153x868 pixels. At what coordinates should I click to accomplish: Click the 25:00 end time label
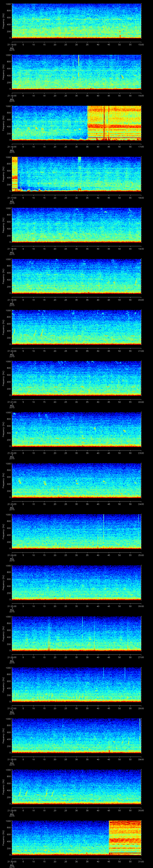(141, 555)
